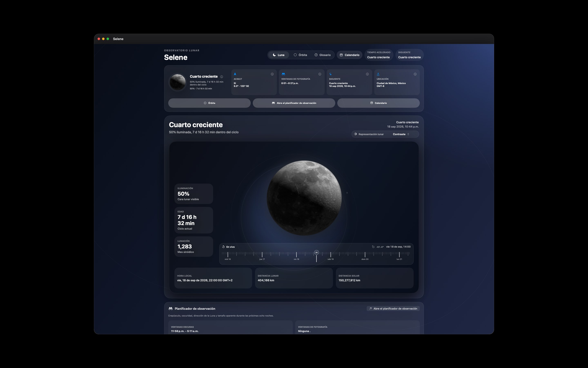Switch to the Luna tab

tap(278, 55)
